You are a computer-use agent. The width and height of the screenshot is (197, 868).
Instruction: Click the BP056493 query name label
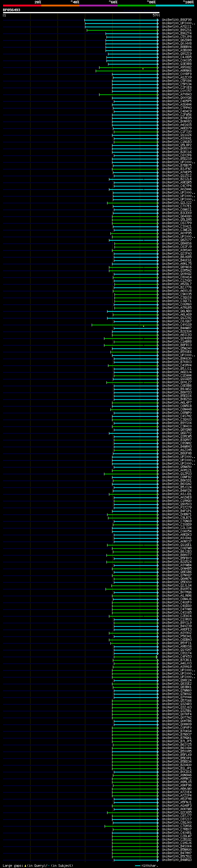11,10
